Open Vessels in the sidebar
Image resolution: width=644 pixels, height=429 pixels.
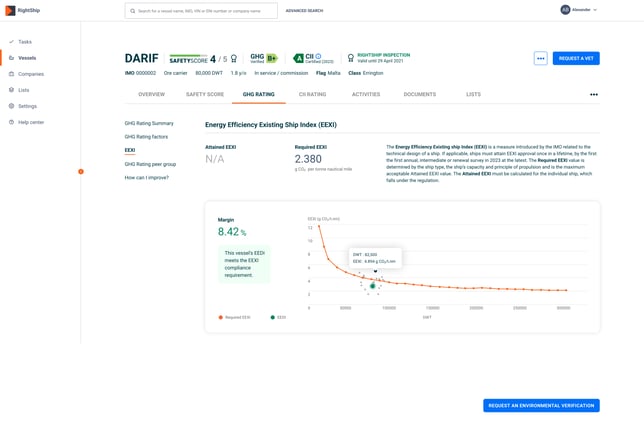click(27, 58)
